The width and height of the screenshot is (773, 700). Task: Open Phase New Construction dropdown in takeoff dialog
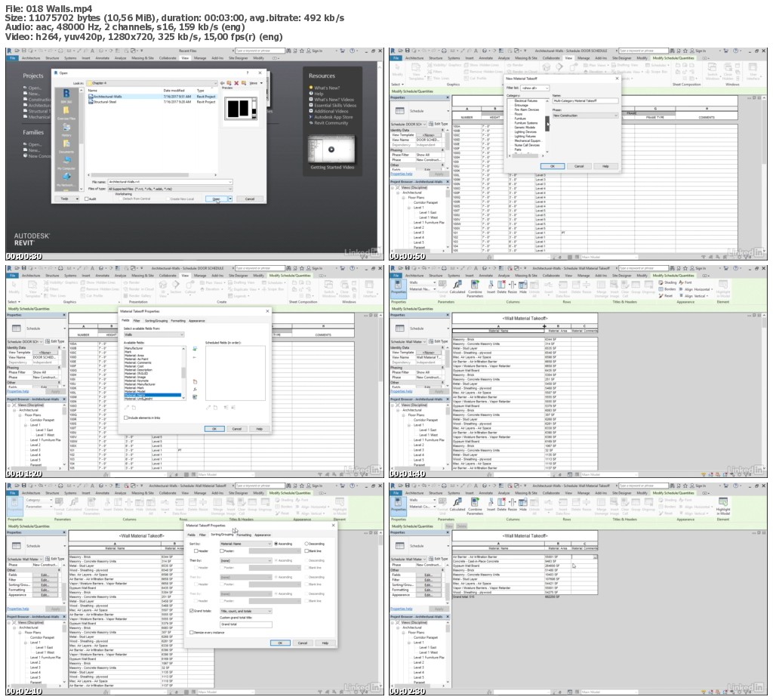pyautogui.click(x=585, y=116)
